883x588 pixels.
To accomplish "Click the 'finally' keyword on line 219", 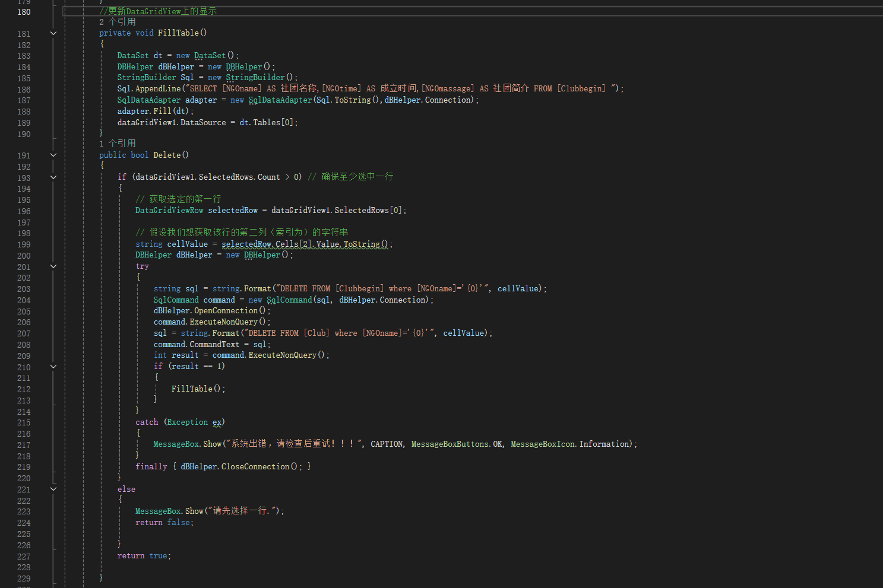I will [x=151, y=467].
